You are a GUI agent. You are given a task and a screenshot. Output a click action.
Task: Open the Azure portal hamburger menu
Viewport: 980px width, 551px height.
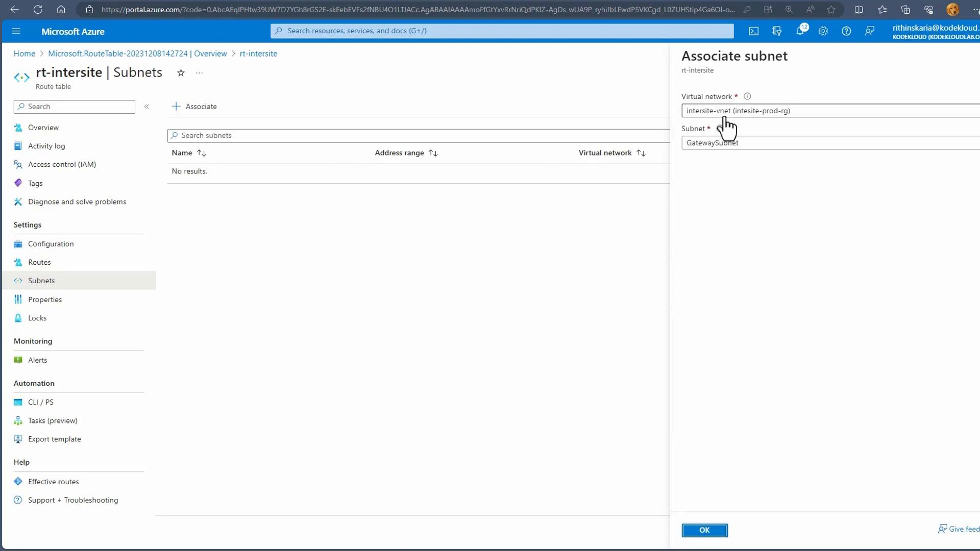point(16,31)
